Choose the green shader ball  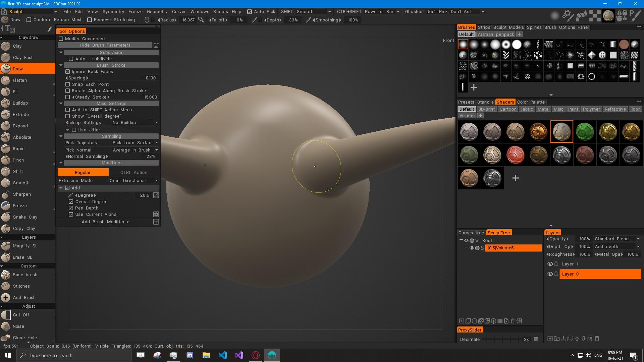(x=585, y=132)
